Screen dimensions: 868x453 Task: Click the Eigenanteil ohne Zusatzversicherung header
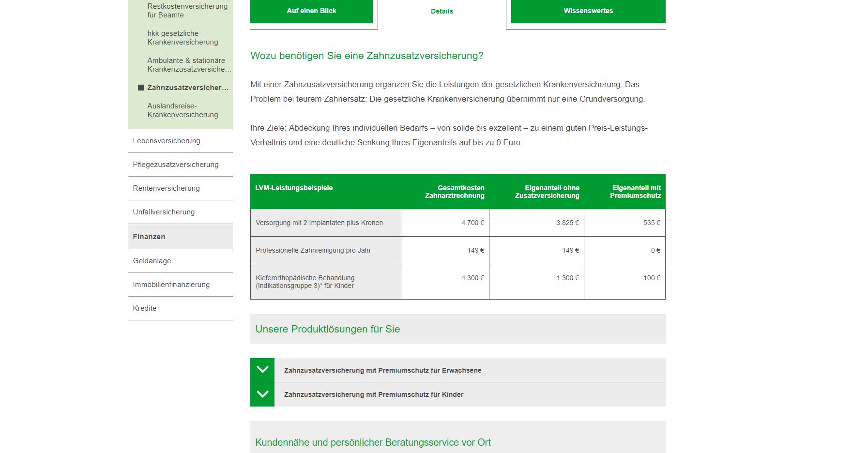(547, 192)
